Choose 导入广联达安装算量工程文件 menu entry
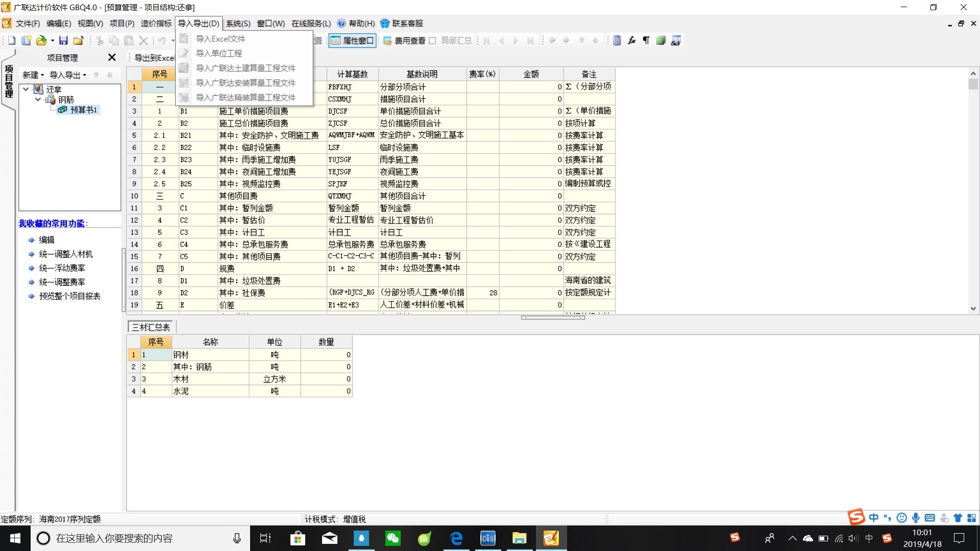 (x=243, y=83)
